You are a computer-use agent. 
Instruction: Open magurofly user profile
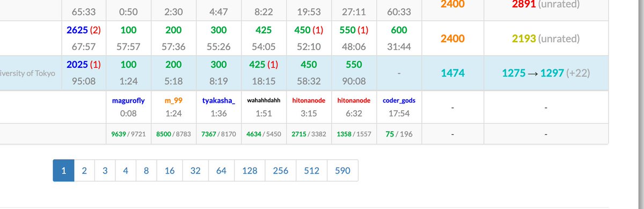coord(128,100)
